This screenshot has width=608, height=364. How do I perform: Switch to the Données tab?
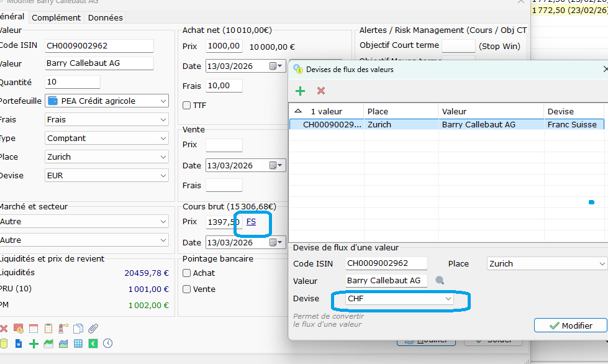tap(105, 17)
